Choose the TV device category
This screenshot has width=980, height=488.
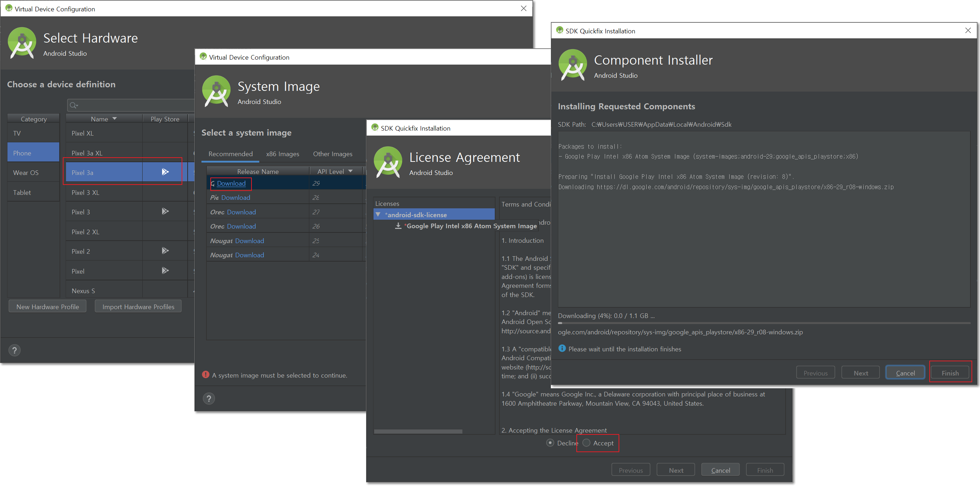[33, 133]
